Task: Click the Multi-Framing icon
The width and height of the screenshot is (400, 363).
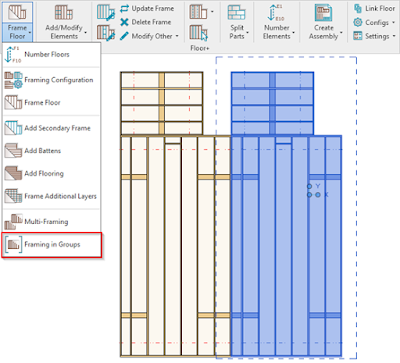Action: (x=13, y=222)
